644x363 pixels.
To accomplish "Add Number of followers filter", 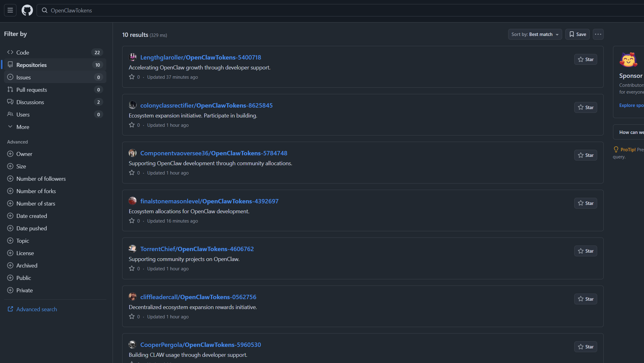I will 55,179.
